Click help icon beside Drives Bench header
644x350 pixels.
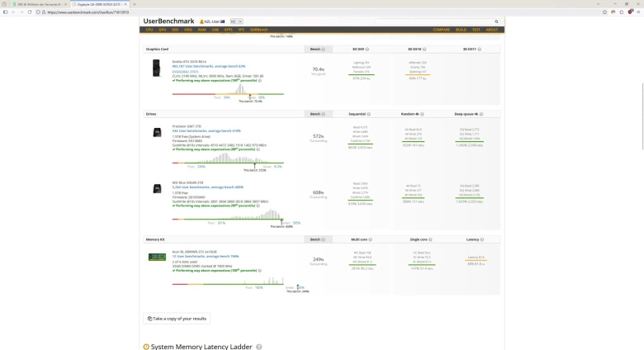[x=323, y=114]
